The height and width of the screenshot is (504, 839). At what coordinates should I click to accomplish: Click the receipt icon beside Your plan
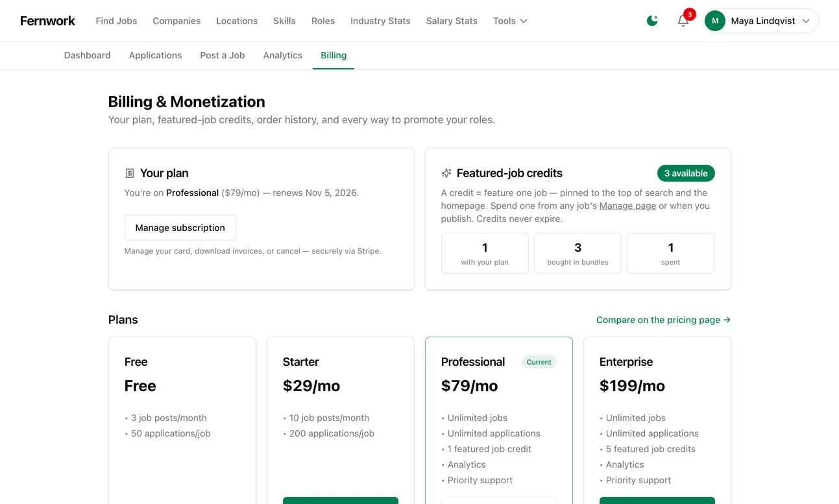point(130,173)
